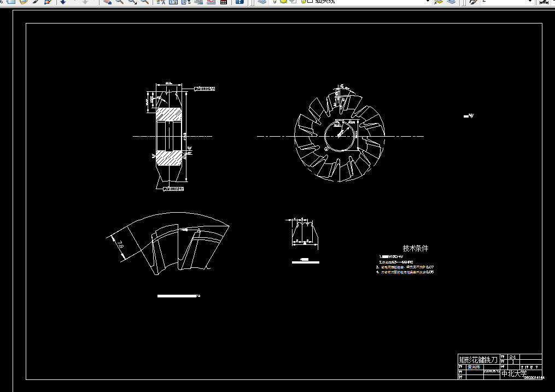Select the '技术条件' heading text

pos(416,248)
